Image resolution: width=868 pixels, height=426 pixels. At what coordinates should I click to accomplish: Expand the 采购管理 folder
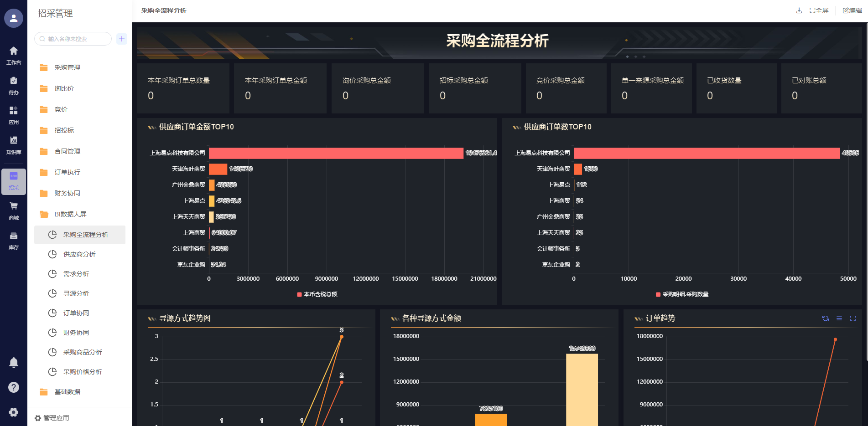click(67, 67)
